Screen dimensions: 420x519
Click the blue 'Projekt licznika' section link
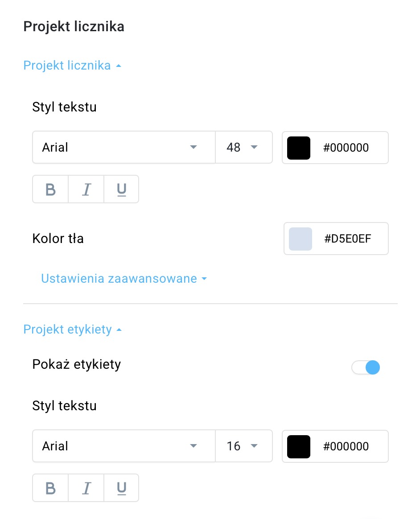[x=67, y=65]
